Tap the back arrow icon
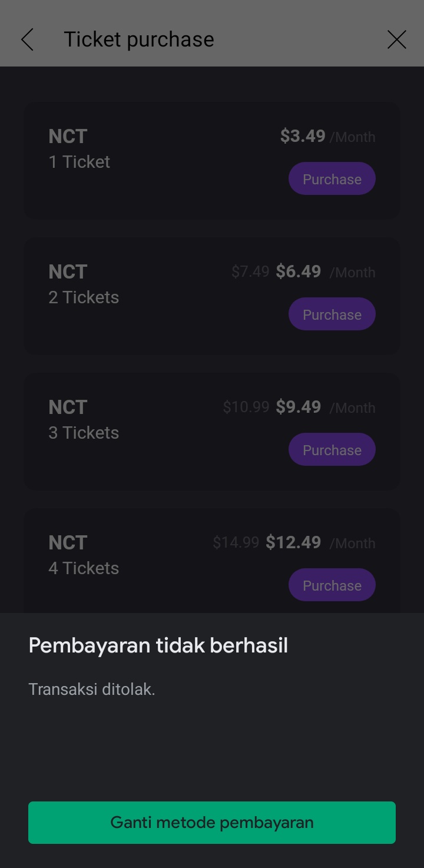This screenshot has height=868, width=424. (x=27, y=39)
